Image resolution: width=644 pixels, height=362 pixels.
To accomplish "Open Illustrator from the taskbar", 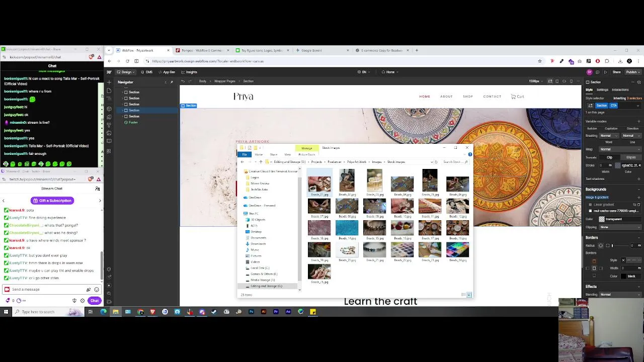I will click(x=264, y=312).
